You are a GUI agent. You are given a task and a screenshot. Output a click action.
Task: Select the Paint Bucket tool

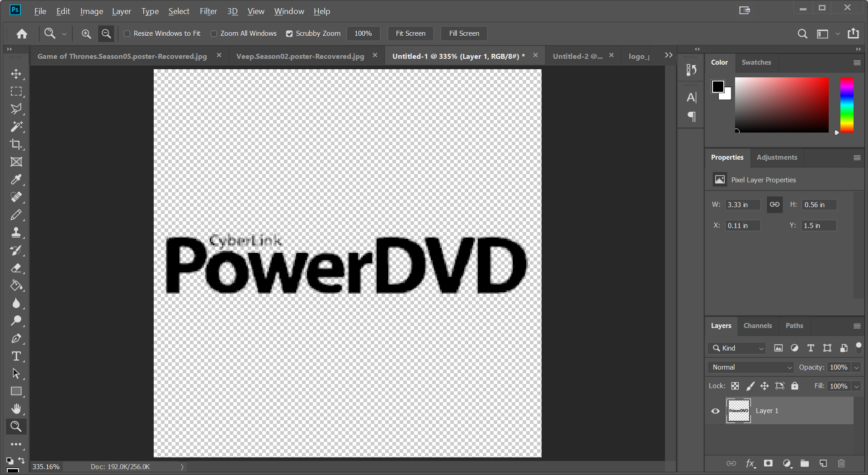tap(16, 285)
